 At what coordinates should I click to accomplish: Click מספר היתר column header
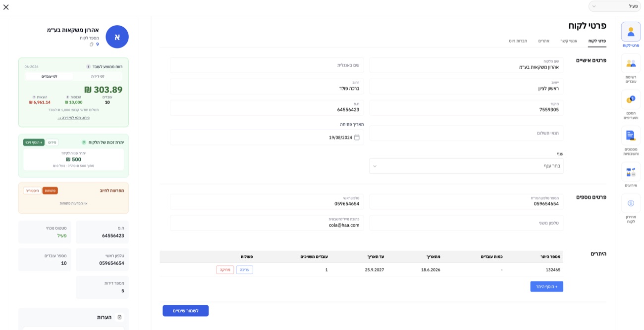coord(550,257)
